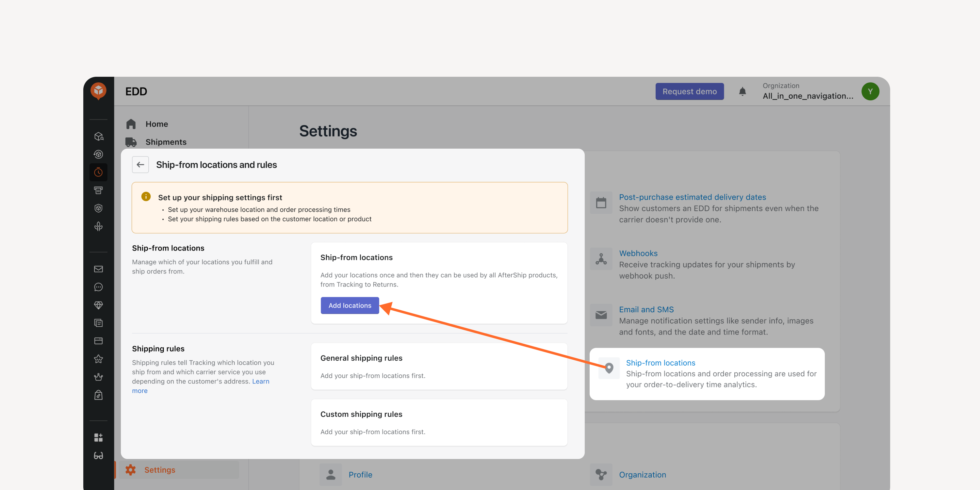This screenshot has width=980, height=490.
Task: Click the back arrow in Ship-from panel
Action: coord(140,165)
